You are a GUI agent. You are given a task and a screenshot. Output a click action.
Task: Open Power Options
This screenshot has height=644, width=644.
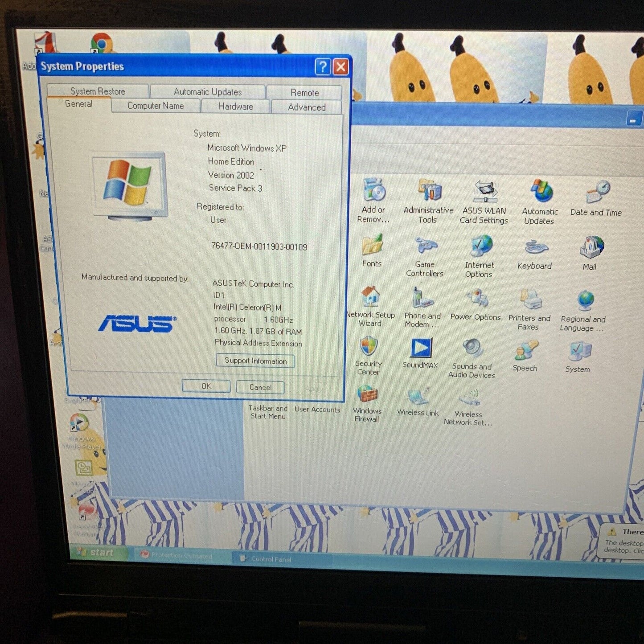click(476, 299)
